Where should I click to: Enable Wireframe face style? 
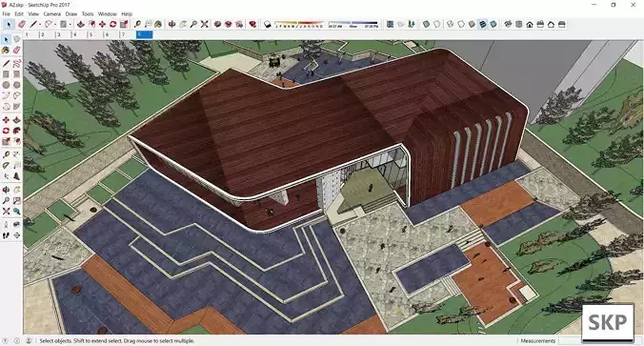pos(451,24)
